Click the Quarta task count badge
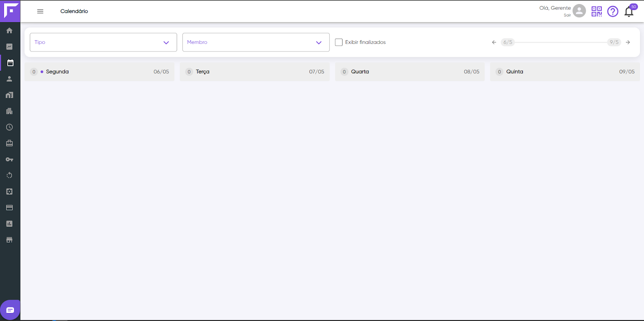644x321 pixels. (x=344, y=72)
